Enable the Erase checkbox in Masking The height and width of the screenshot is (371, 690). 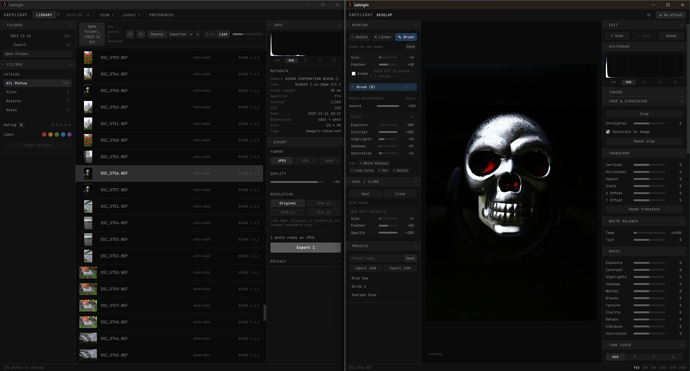coord(353,73)
